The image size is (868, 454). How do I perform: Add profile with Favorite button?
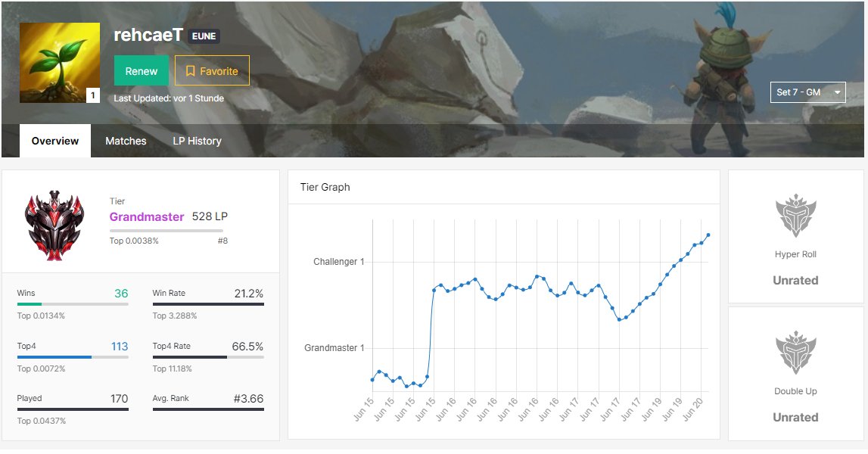[x=212, y=71]
